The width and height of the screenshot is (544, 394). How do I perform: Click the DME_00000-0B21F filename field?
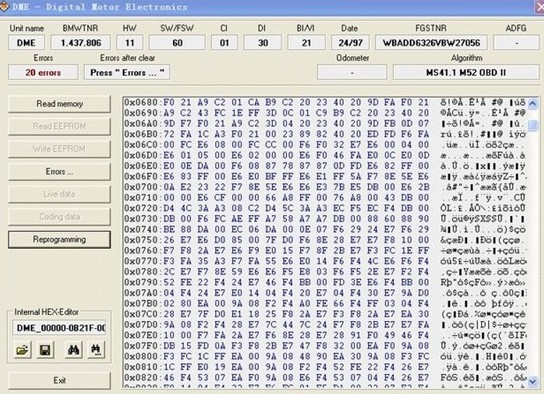[59, 328]
